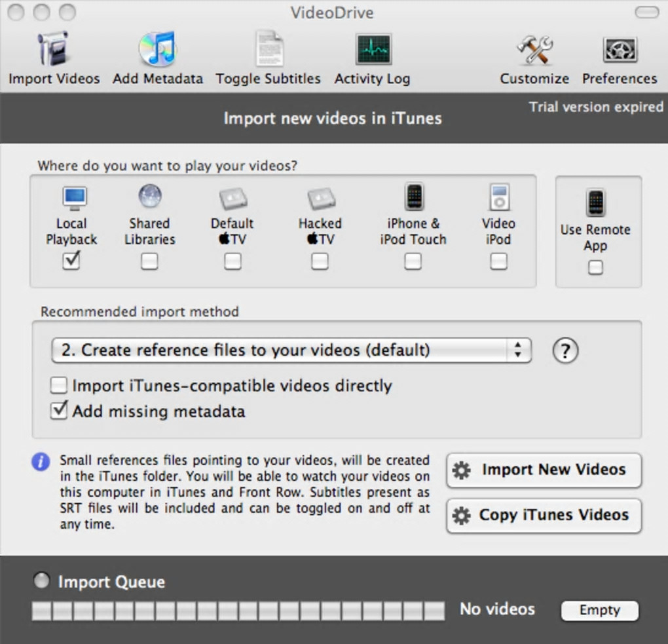This screenshot has height=644, width=668.
Task: Open the Activity Log monitor icon
Action: 373,49
